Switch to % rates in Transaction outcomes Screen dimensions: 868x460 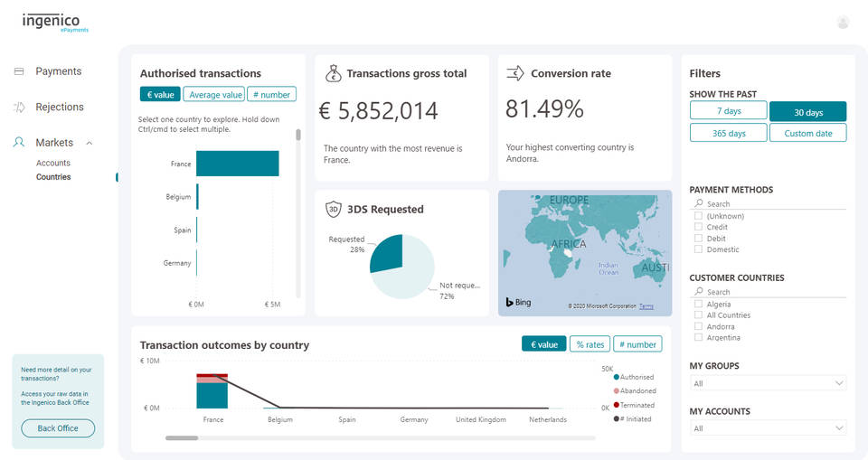click(590, 344)
